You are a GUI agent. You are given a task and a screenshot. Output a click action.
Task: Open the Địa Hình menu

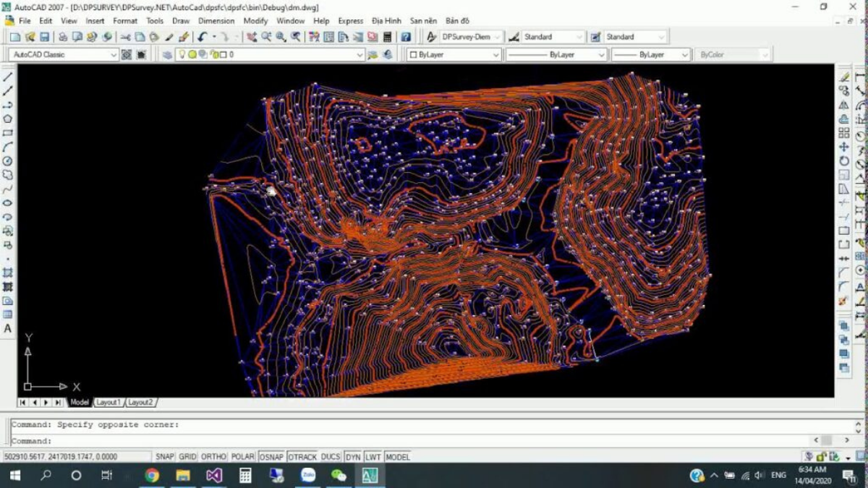click(x=386, y=21)
